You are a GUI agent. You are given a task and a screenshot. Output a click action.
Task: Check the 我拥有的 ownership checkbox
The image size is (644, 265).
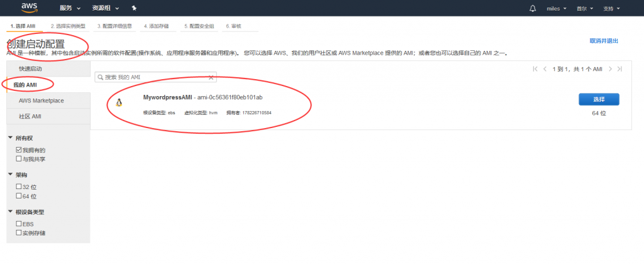[18, 149]
